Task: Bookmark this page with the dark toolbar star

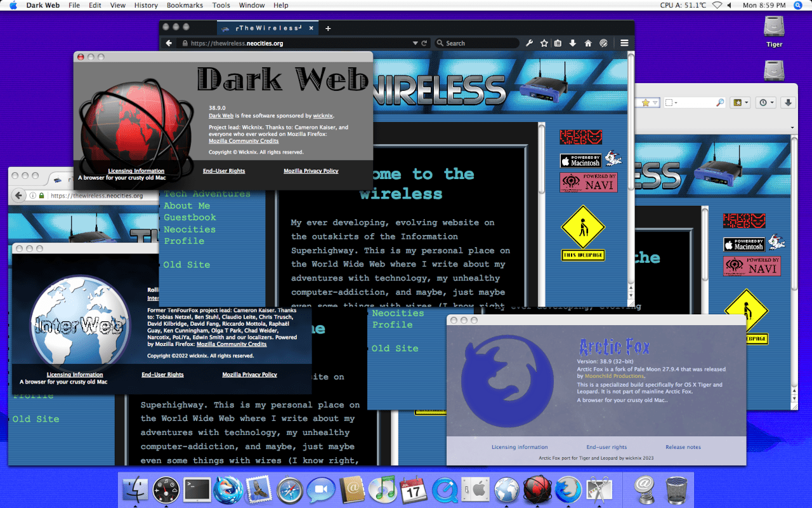Action: [x=544, y=43]
